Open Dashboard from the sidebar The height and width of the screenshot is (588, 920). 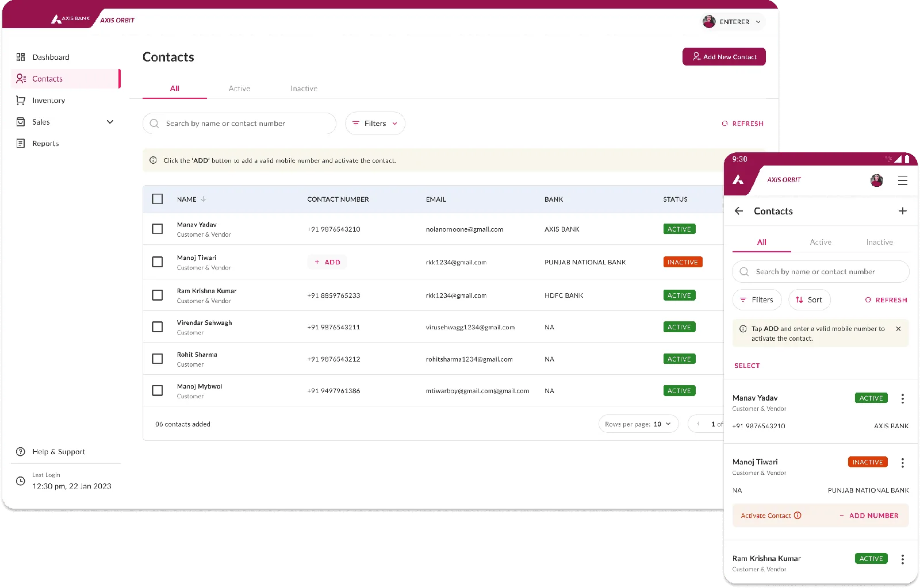[51, 57]
